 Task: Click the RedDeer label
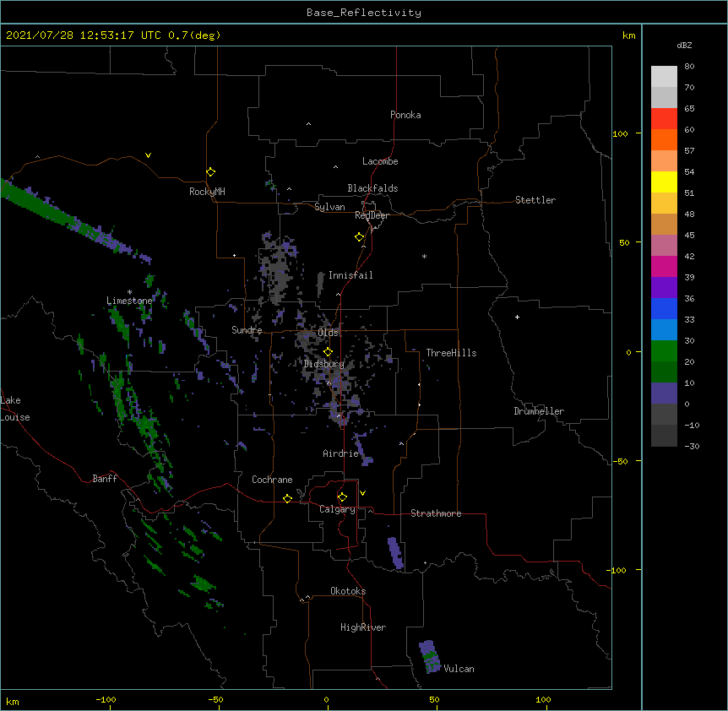(x=372, y=215)
